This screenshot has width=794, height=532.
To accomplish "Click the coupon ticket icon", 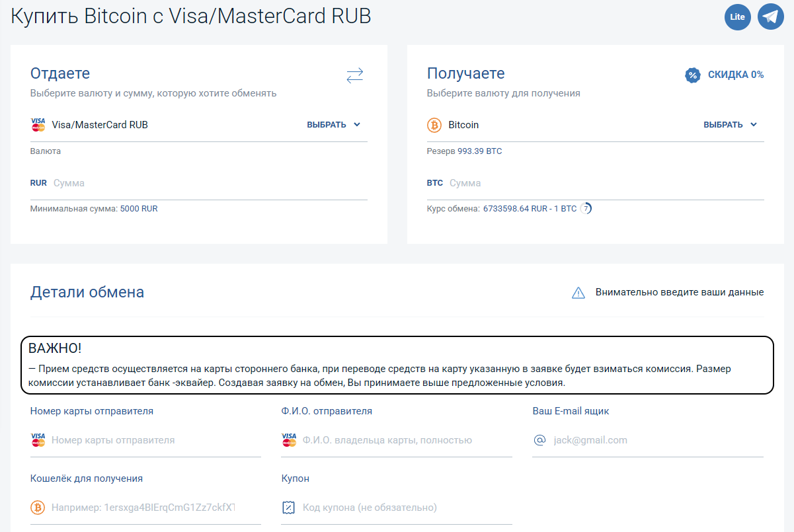I will (288, 508).
